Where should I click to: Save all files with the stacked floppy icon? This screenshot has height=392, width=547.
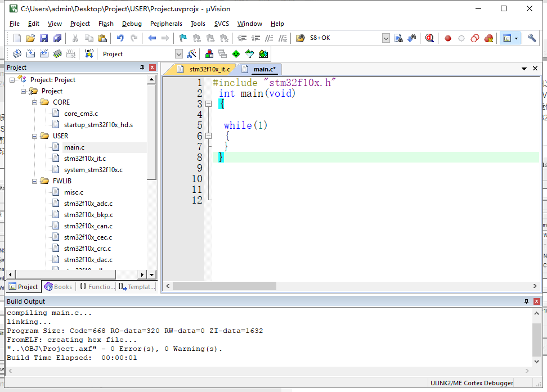coord(57,38)
